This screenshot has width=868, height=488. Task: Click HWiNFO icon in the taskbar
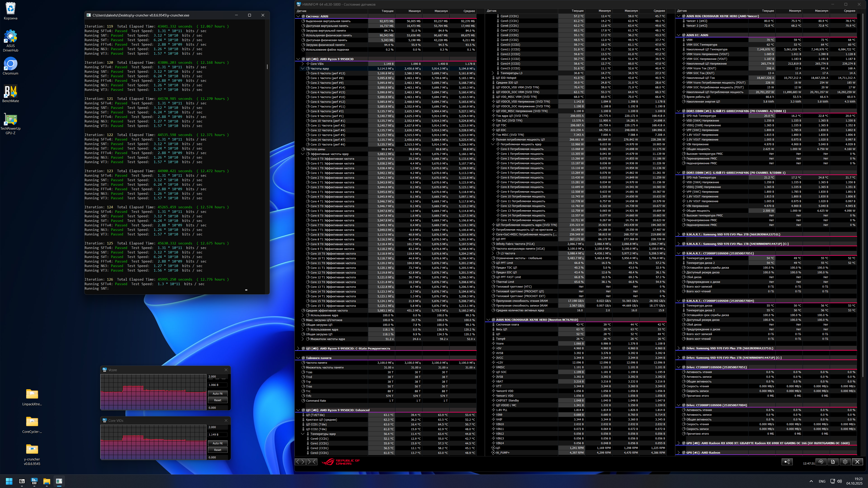pos(34,481)
